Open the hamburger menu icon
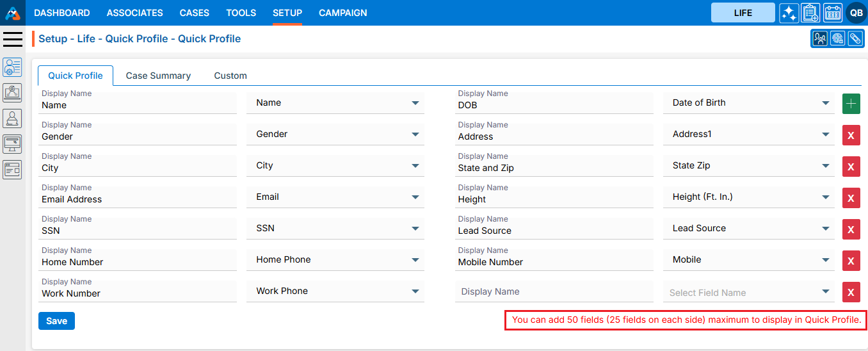The width and height of the screenshot is (868, 351). pyautogui.click(x=13, y=39)
